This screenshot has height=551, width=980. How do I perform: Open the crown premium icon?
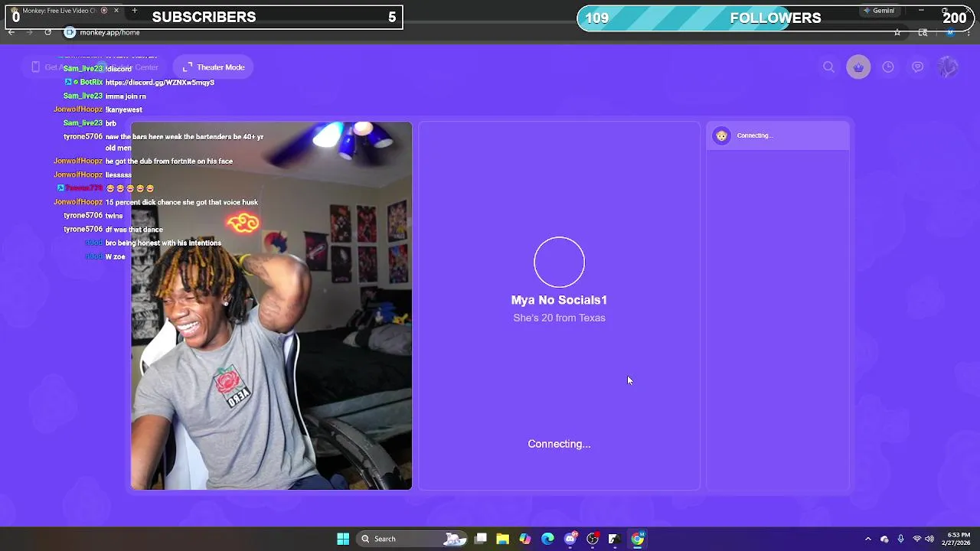point(858,67)
